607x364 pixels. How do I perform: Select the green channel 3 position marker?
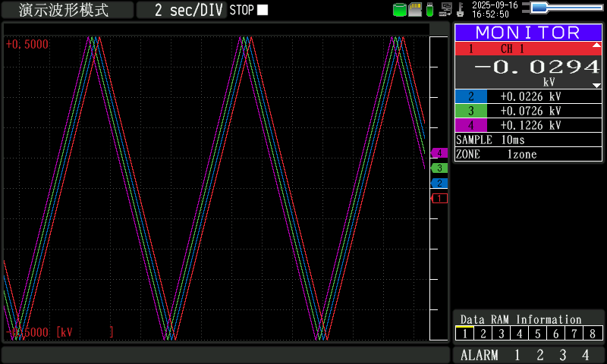(x=439, y=168)
